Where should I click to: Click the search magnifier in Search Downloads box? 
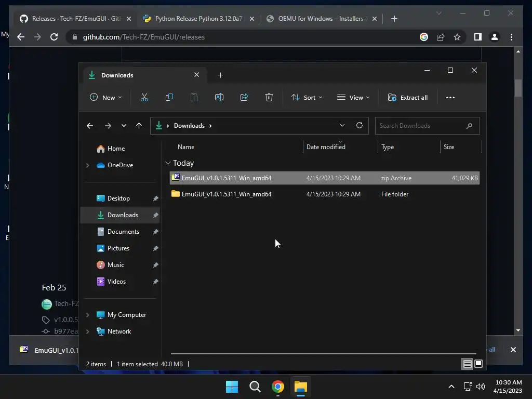pos(469,126)
